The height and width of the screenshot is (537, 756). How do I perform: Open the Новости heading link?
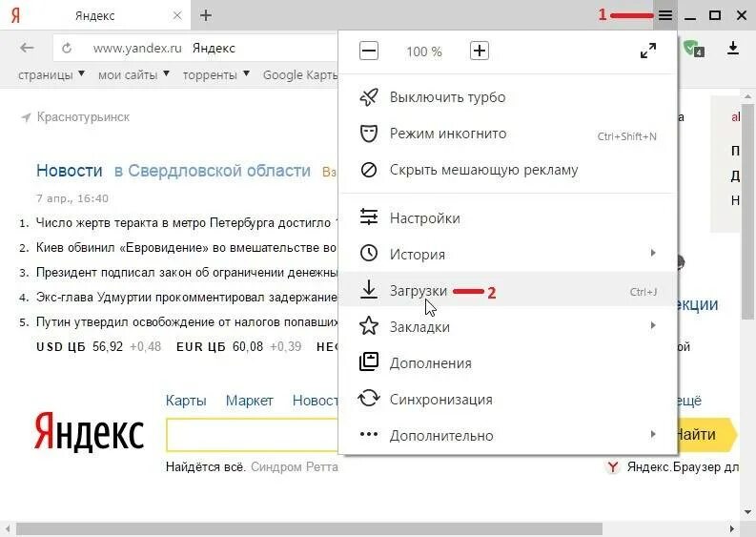pyautogui.click(x=70, y=171)
